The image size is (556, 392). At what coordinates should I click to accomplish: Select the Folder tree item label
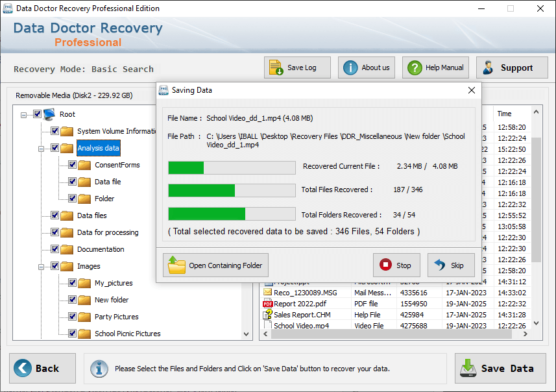104,199
